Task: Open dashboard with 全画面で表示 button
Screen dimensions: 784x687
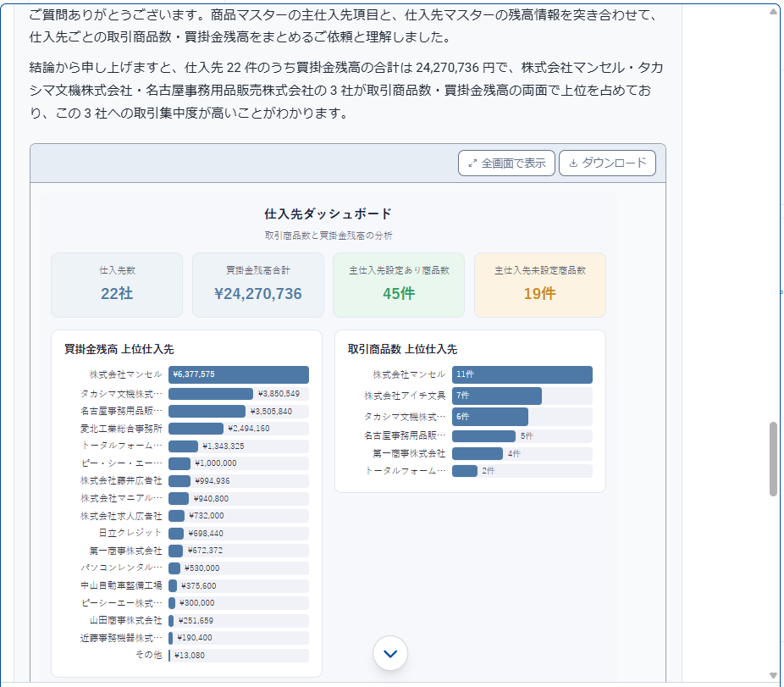Action: (x=506, y=163)
